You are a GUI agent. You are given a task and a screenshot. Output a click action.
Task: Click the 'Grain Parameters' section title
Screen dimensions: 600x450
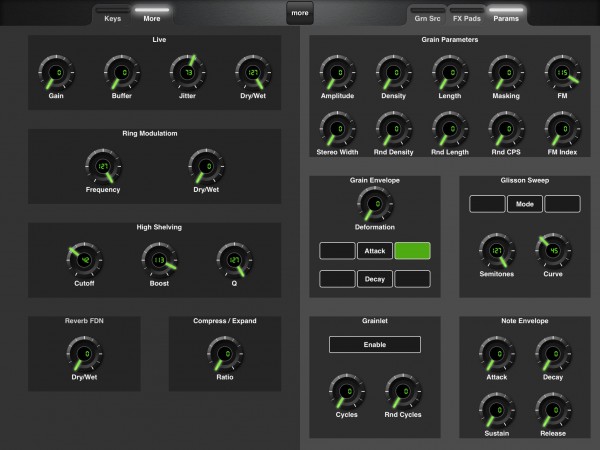pyautogui.click(x=450, y=39)
